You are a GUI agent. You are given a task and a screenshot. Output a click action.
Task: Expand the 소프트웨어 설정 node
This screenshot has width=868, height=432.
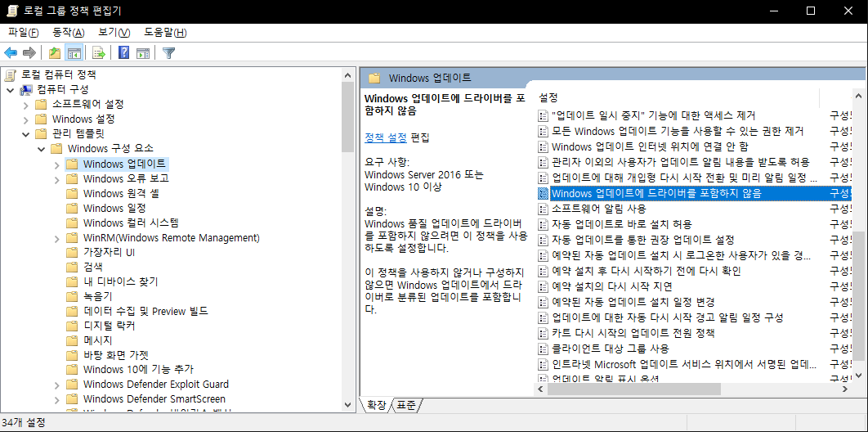25,105
